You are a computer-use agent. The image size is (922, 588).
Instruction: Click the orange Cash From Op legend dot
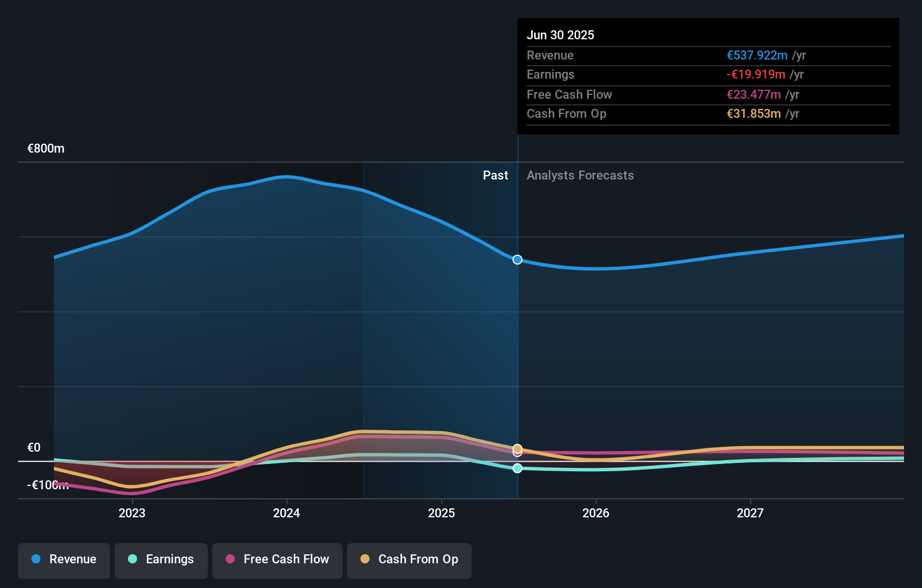tap(366, 559)
